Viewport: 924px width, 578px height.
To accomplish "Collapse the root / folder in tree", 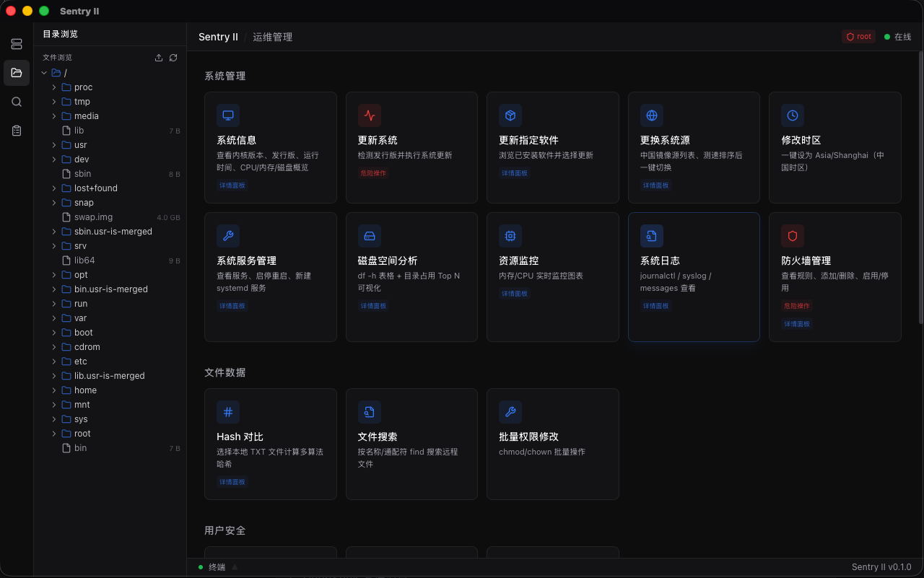I will 44,73.
